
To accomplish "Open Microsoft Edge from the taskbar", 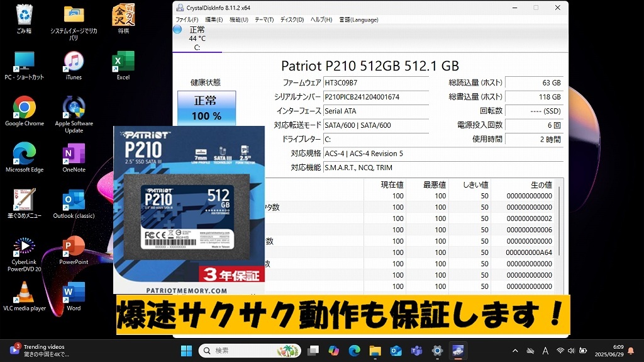I will [x=355, y=351].
